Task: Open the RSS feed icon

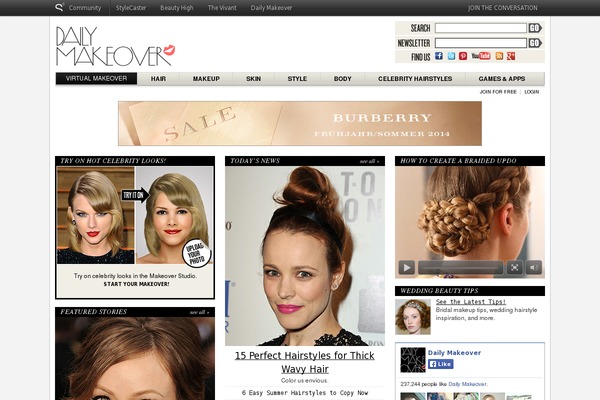Action: [499, 56]
